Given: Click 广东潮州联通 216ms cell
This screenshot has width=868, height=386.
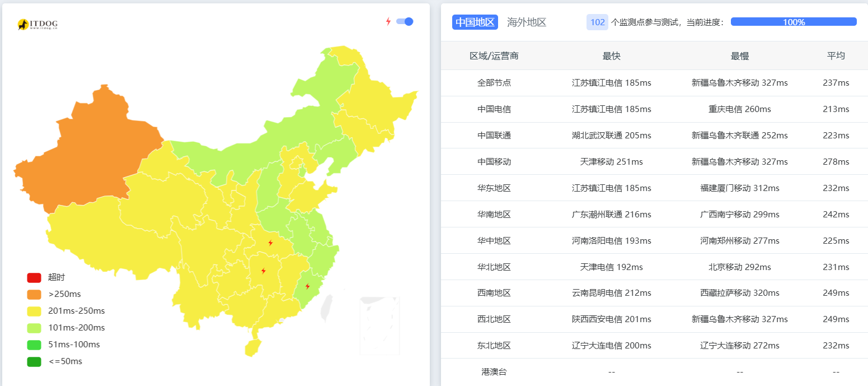Looking at the screenshot, I should [611, 215].
